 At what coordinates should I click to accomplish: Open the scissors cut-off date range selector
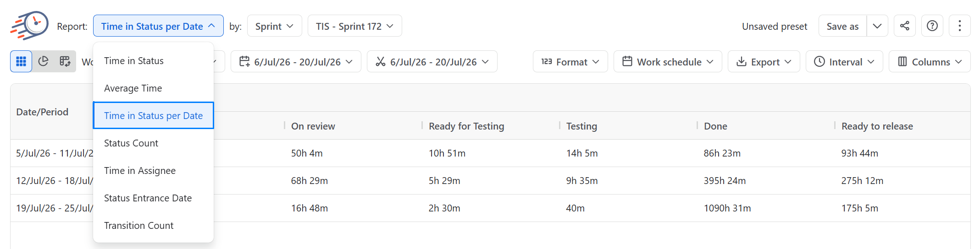tap(432, 61)
